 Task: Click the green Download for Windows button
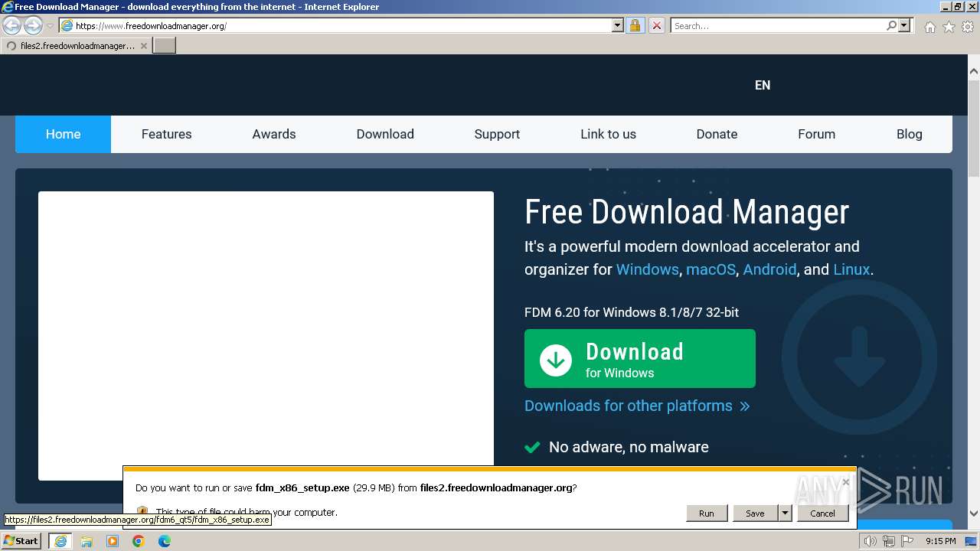coord(639,359)
